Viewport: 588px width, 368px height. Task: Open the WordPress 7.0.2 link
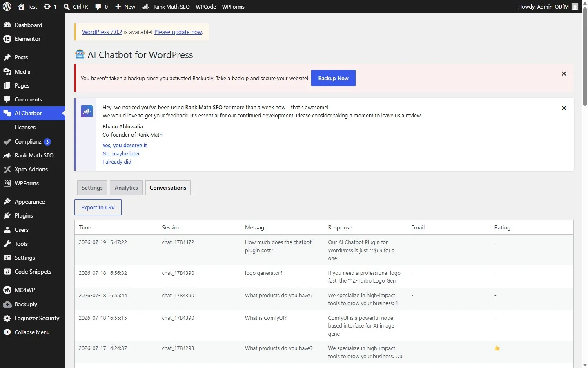pyautogui.click(x=102, y=32)
